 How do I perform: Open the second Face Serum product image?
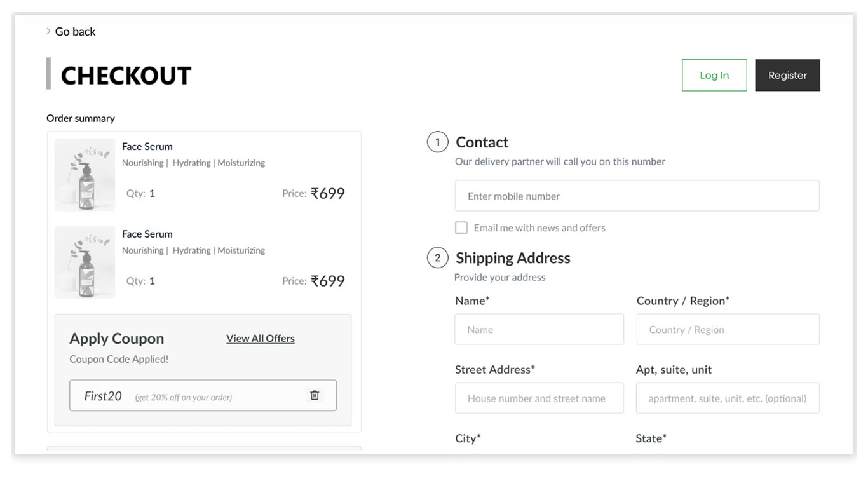85,262
